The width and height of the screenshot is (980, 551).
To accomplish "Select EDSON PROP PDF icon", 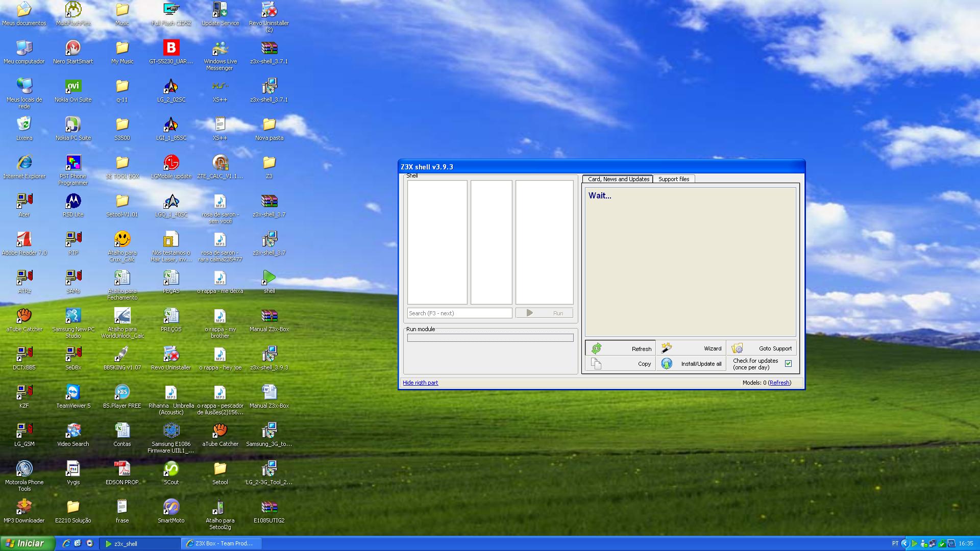I will [122, 473].
